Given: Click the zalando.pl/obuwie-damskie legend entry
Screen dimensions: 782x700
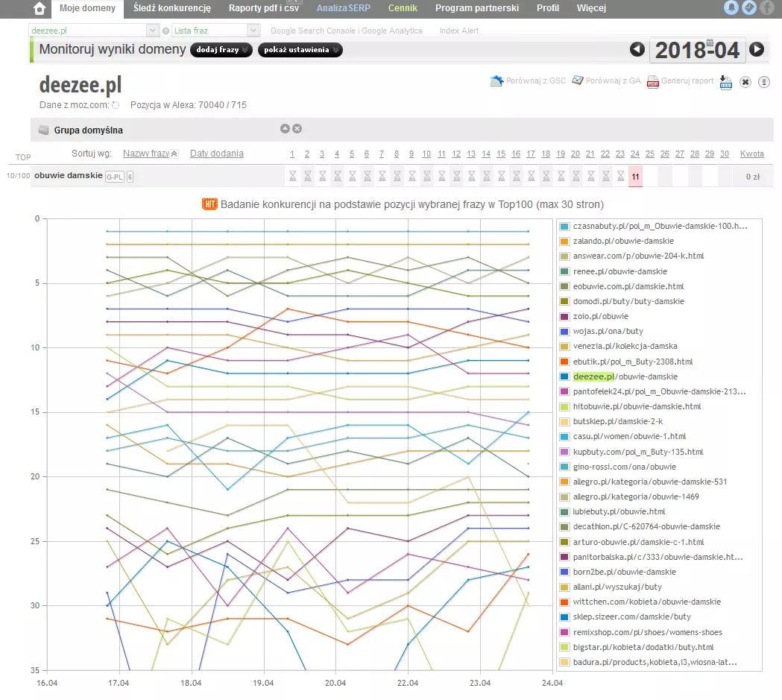Looking at the screenshot, I should 623,242.
